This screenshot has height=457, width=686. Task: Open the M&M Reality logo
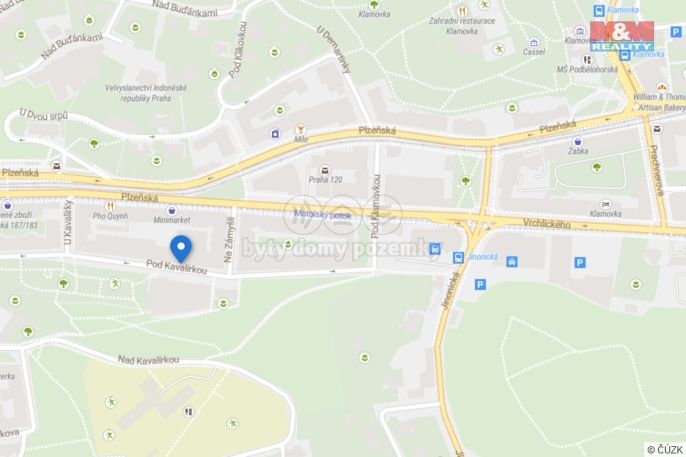point(622,36)
